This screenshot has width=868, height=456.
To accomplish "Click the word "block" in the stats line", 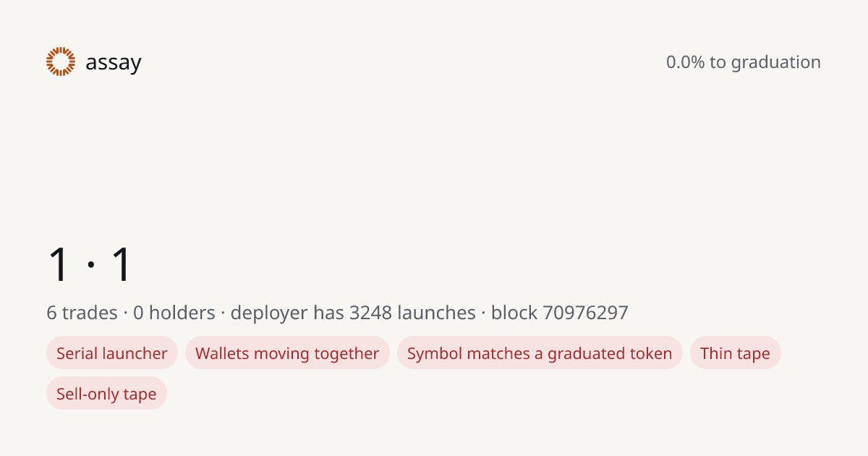I will [x=514, y=313].
